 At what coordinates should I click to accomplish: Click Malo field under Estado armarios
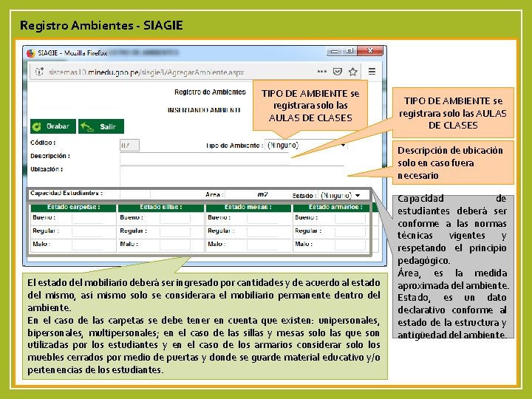349,245
